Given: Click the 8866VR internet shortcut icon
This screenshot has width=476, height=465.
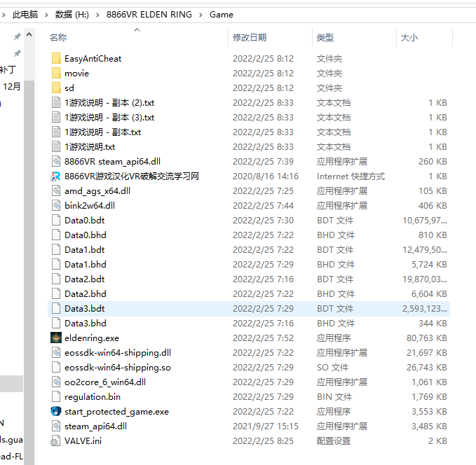Looking at the screenshot, I should [56, 176].
